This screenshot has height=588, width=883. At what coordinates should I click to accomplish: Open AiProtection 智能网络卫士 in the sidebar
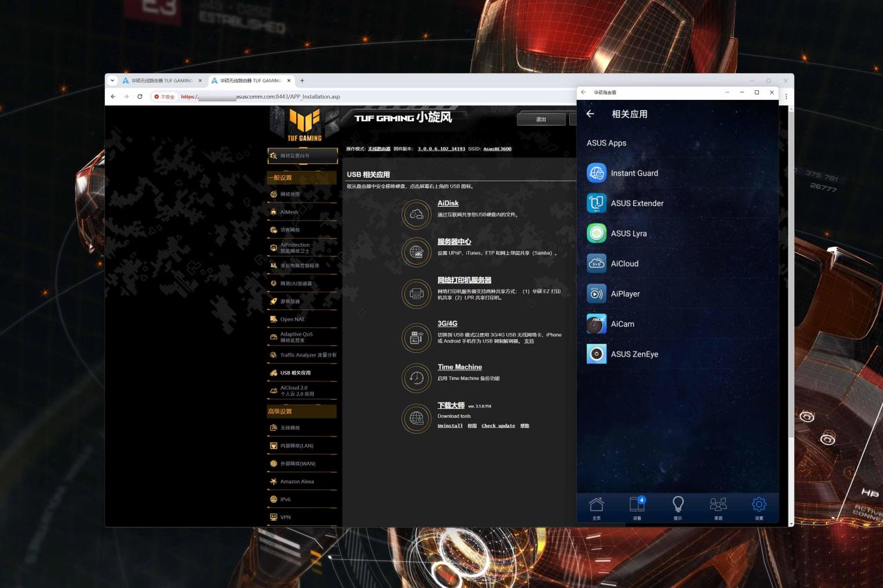point(302,247)
